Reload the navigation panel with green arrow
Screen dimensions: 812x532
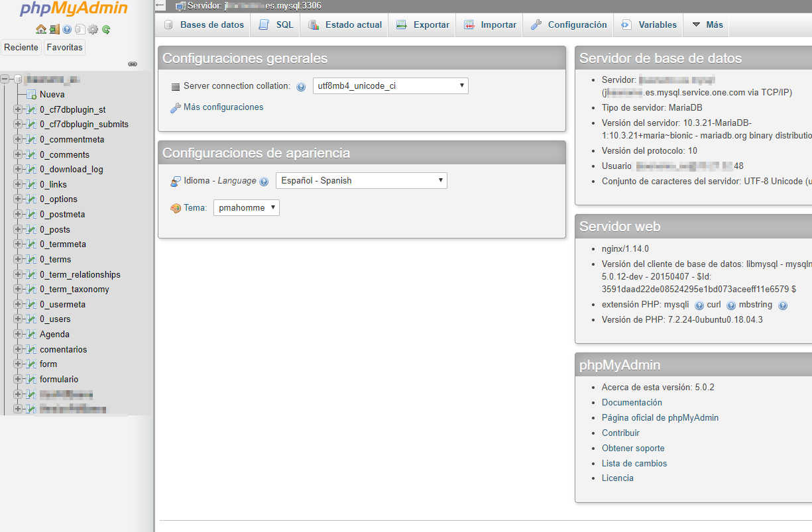(x=106, y=29)
